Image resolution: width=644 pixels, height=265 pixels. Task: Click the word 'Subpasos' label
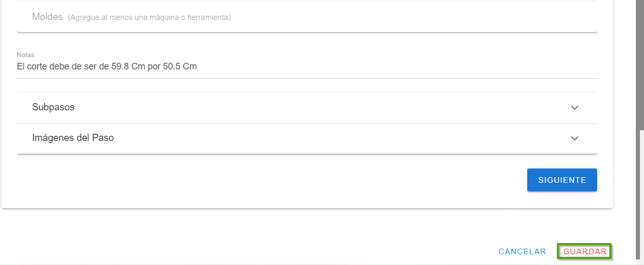click(53, 108)
